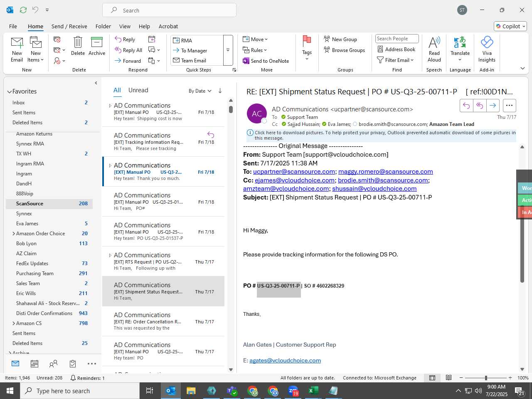Click zoom in plus button
Image resolution: width=532 pixels, height=399 pixels.
tap(510, 378)
